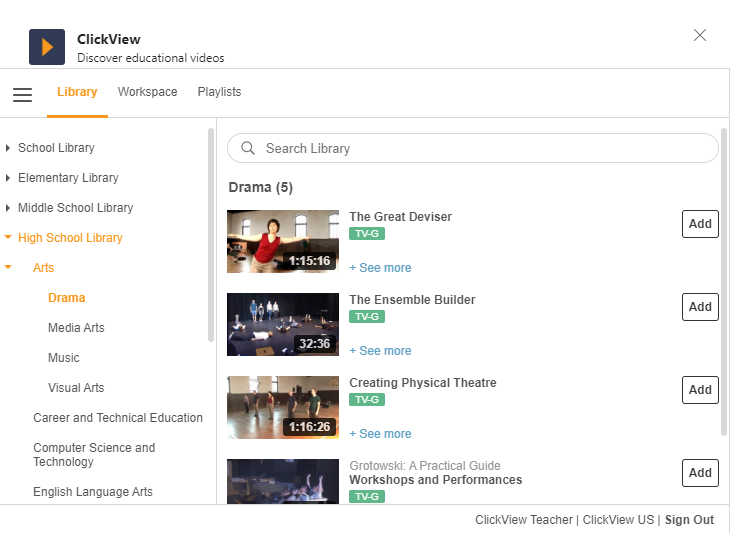This screenshot has height=534, width=730.
Task: See more for The Ensemble Builder
Action: (x=380, y=351)
